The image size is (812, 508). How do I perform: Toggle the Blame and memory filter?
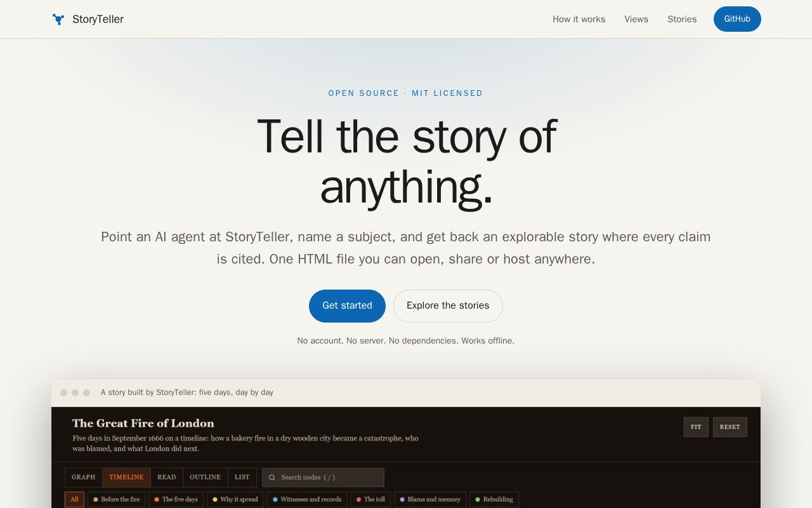coord(430,499)
